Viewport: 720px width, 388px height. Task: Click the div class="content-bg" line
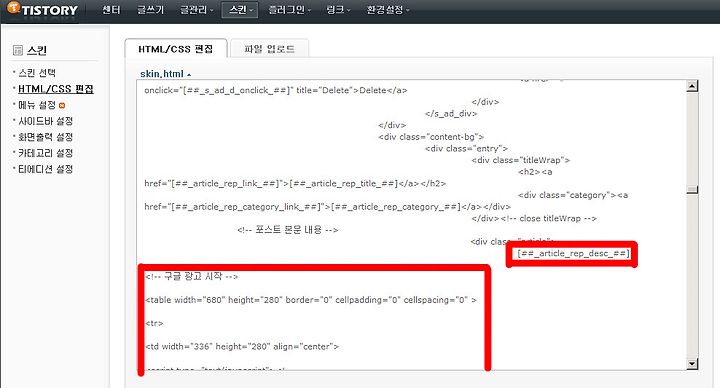coord(431,137)
